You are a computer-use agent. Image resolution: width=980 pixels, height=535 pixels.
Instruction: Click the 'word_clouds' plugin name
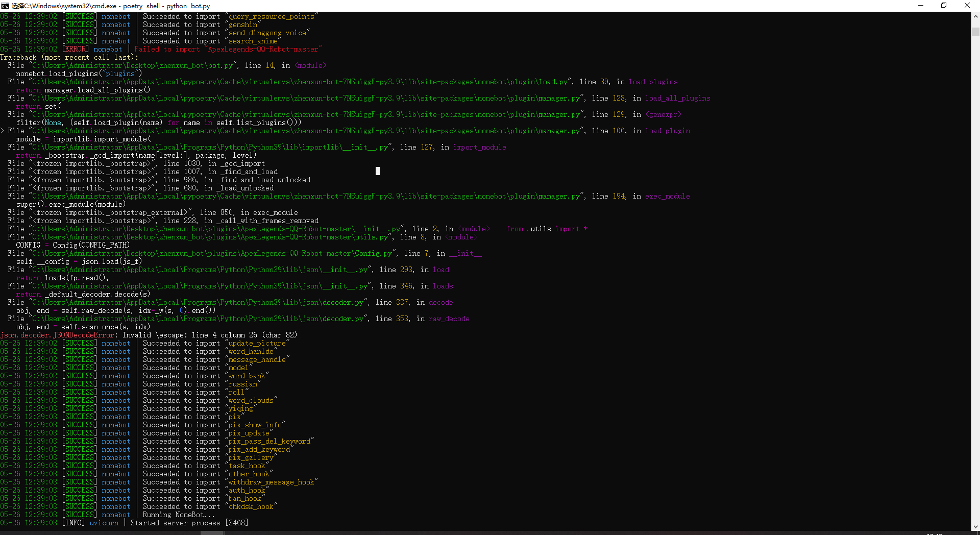point(251,400)
